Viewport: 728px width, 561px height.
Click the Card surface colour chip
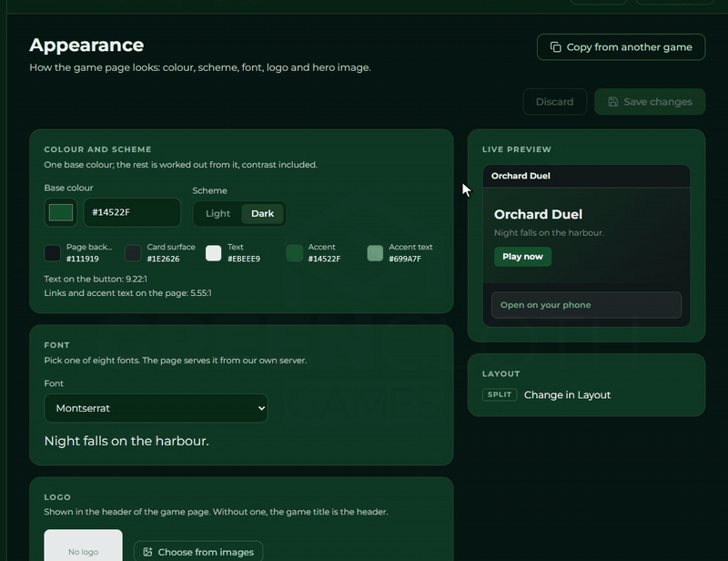133,253
